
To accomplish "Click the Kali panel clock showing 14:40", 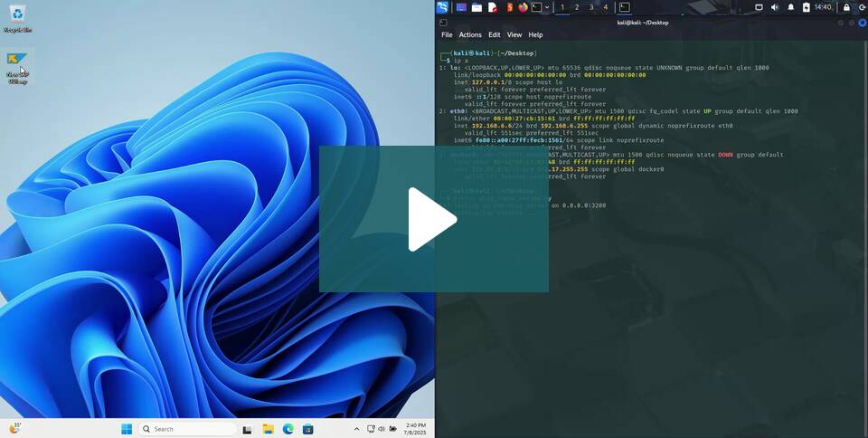I will tap(823, 7).
